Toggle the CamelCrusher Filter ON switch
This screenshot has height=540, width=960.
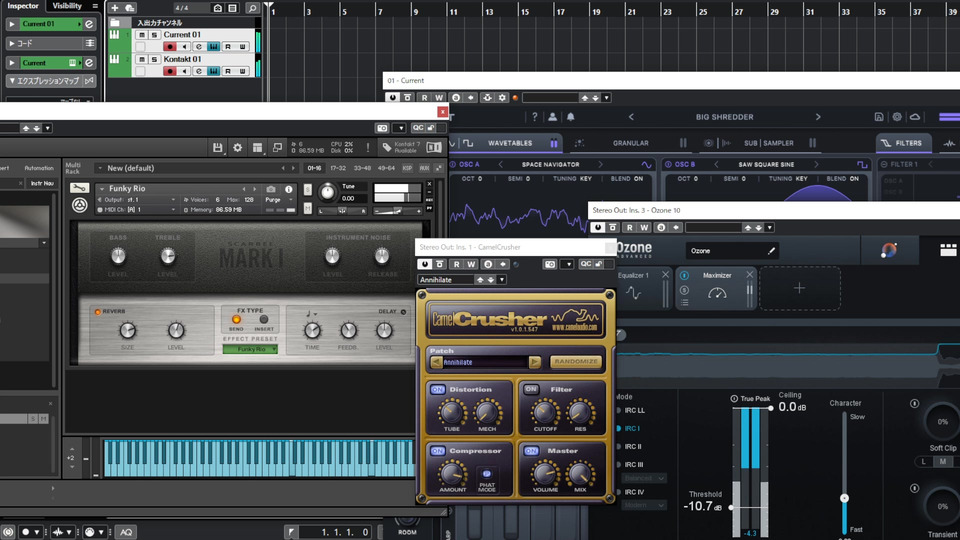tap(531, 389)
